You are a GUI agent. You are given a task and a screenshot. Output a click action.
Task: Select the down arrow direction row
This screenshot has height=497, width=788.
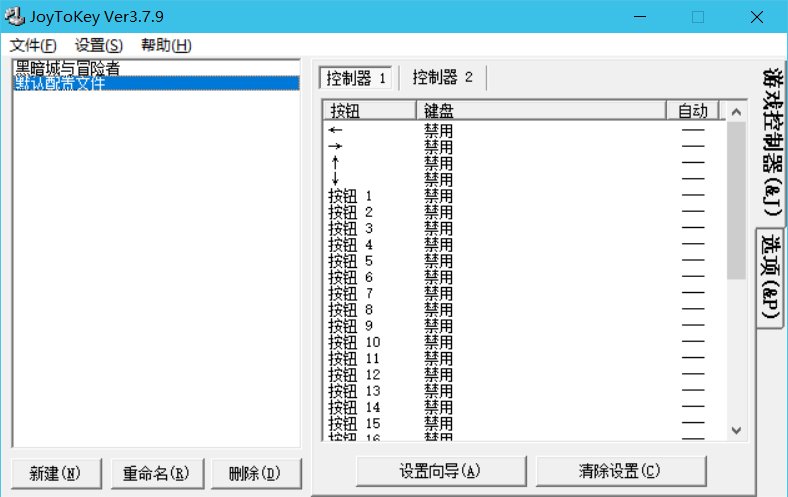coord(524,179)
